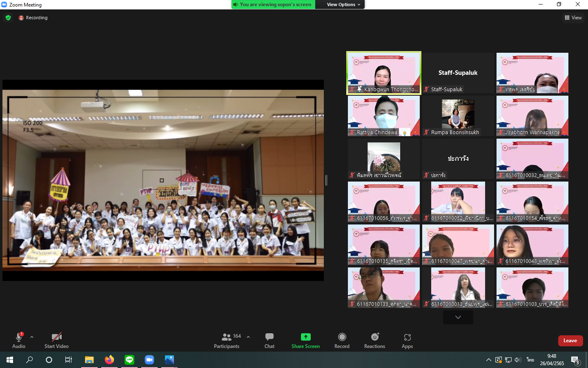Click the green encryption shield icon

pyautogui.click(x=8, y=18)
